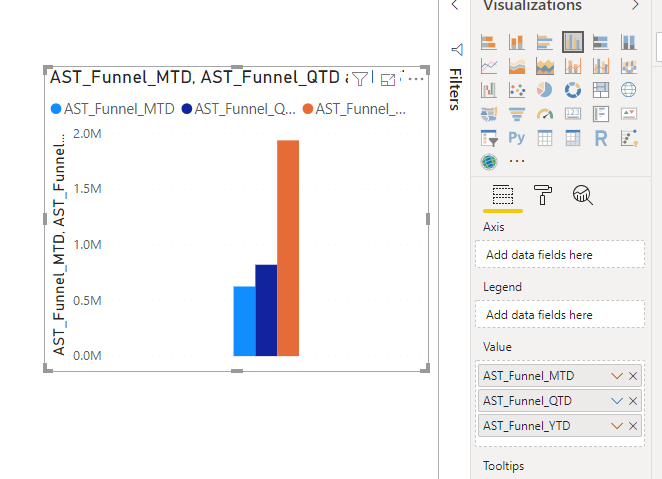Click the orange YTD bar
662x479 pixels.
coord(288,248)
